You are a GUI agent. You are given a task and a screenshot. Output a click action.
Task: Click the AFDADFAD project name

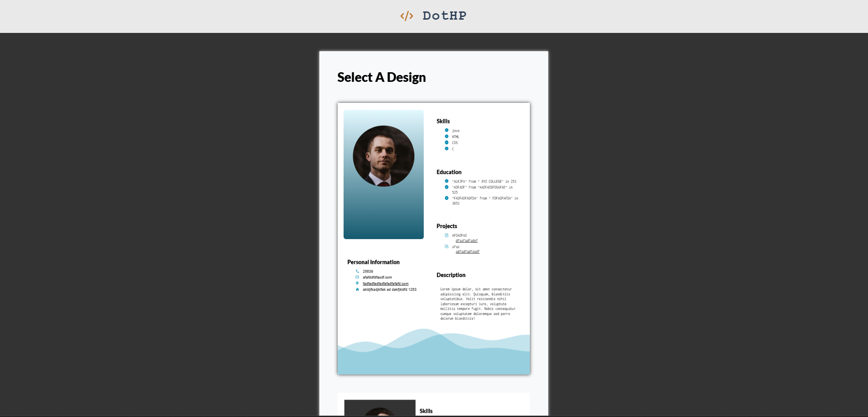pos(459,235)
